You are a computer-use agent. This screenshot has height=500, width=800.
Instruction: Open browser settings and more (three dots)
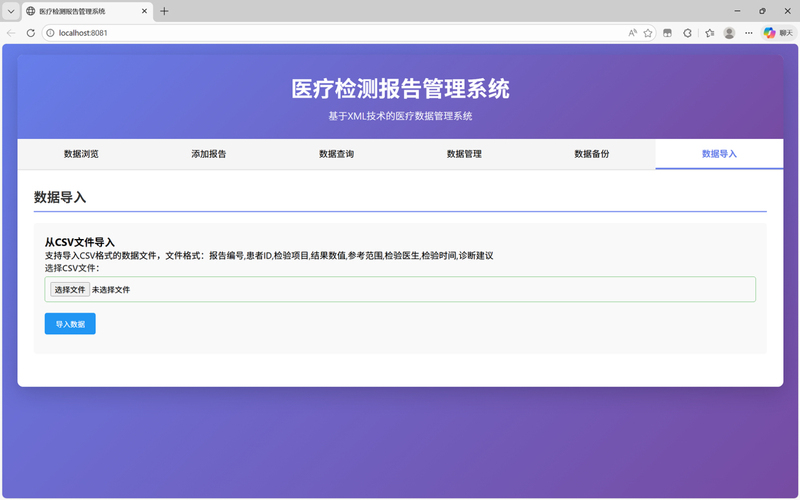coord(749,33)
